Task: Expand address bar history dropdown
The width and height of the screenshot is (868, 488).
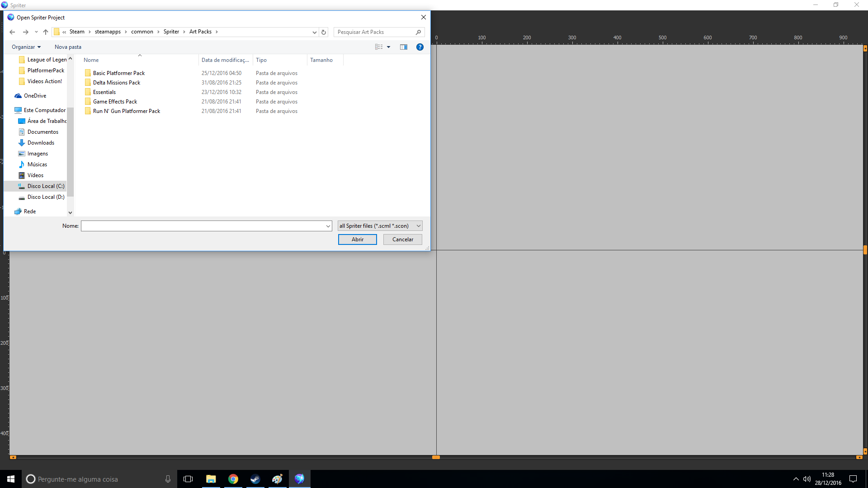Action: (x=315, y=32)
